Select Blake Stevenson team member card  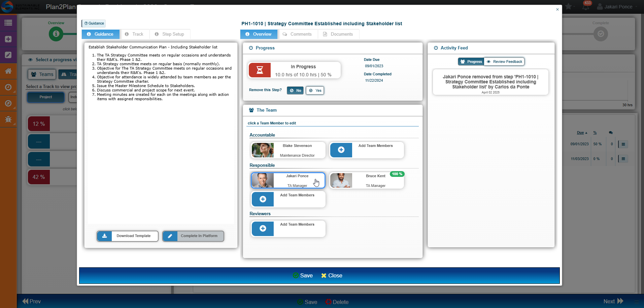tap(288, 150)
